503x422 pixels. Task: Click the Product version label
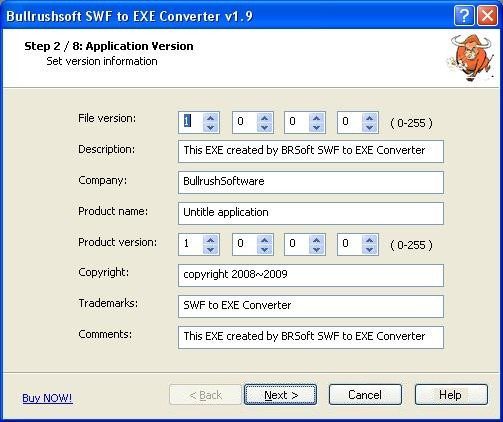pyautogui.click(x=117, y=242)
